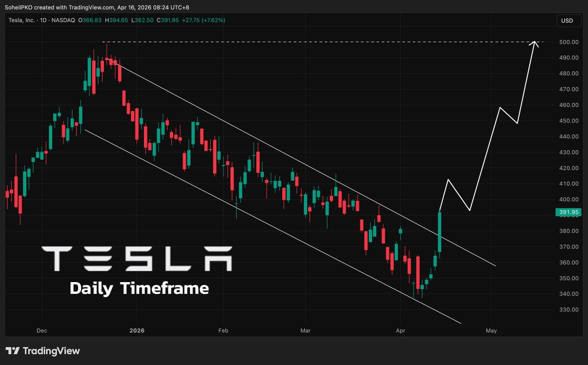Click the Daily Timeframe text annotation
This screenshot has height=365, width=588.
(x=139, y=288)
